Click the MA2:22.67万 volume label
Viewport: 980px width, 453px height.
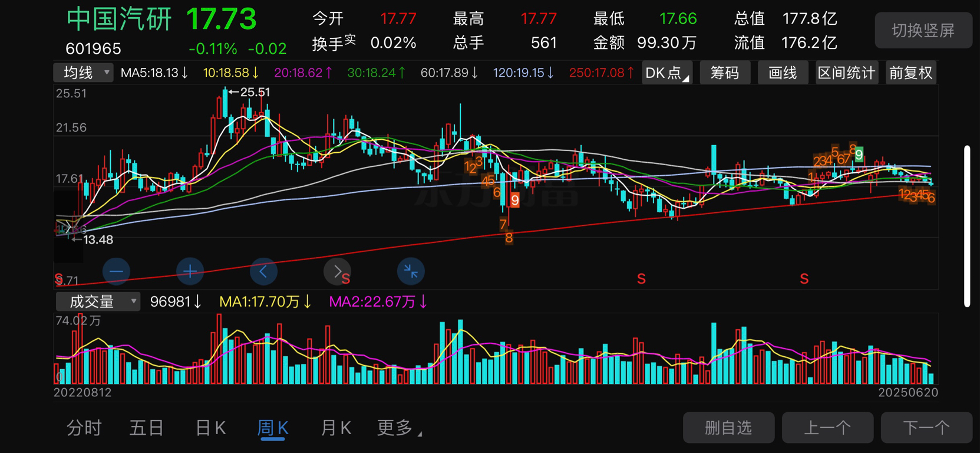378,302
